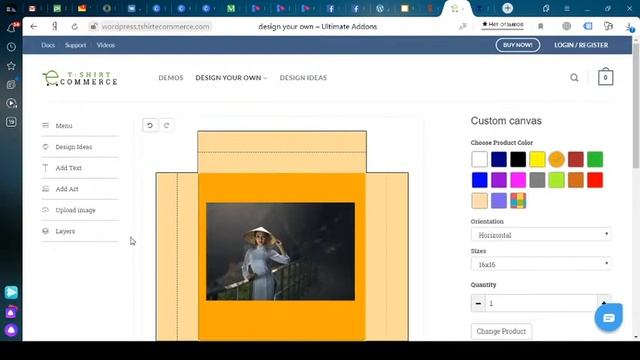Image resolution: width=640 pixels, height=360 pixels.
Task: Choose the Upload image option
Action: [80, 210]
